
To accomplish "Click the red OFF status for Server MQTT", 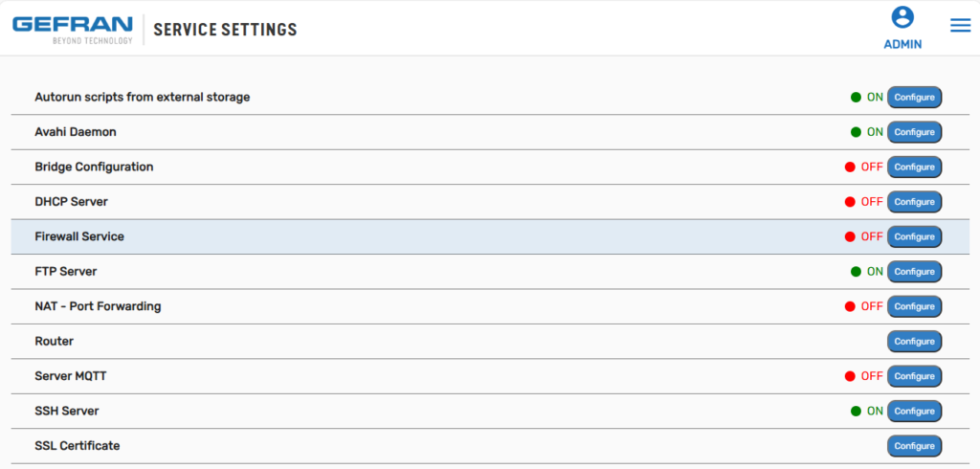I will [864, 376].
